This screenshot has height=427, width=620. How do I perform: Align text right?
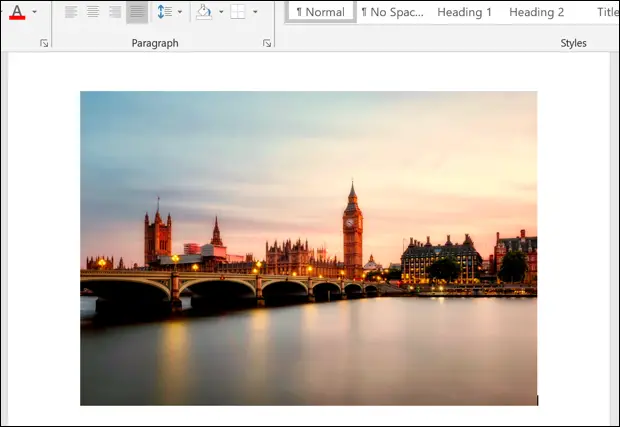pos(115,12)
